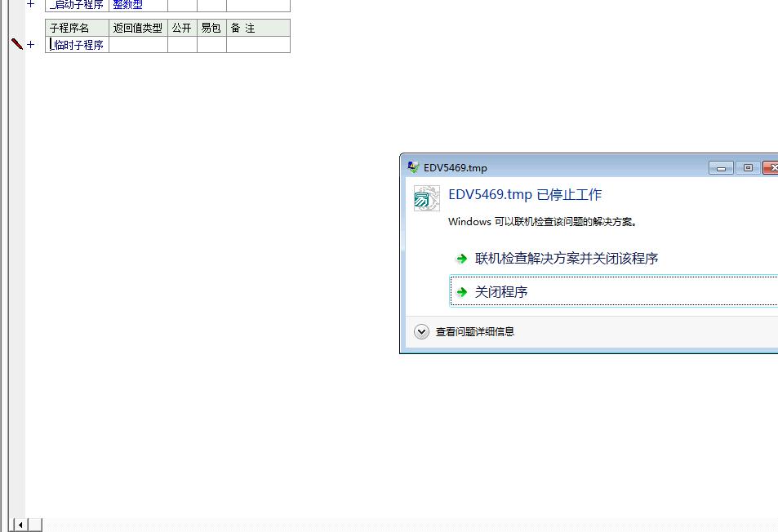Click the 子程序名 column header
778x532 pixels.
77,28
